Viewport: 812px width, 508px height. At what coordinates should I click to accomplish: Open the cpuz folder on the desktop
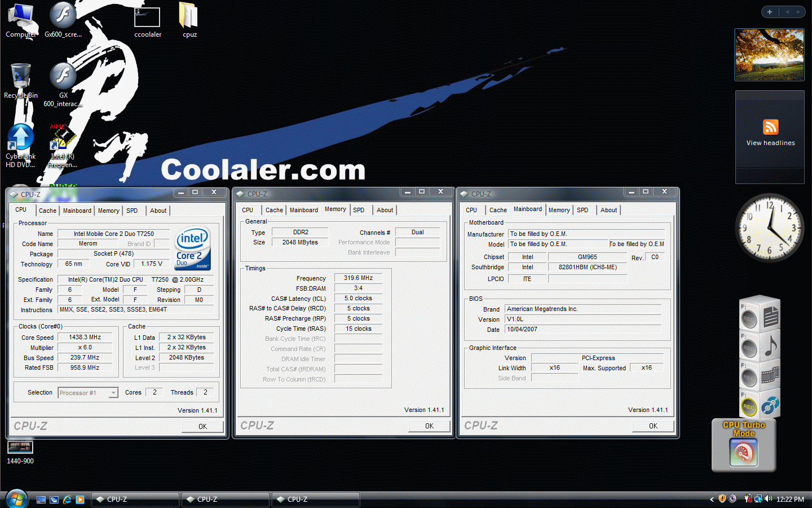189,21
